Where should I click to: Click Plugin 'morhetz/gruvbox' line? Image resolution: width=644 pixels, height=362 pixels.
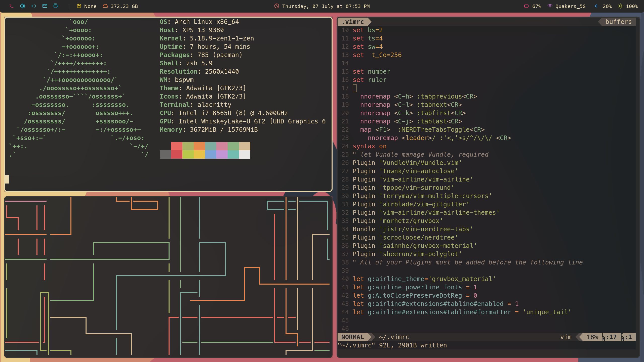click(x=398, y=221)
